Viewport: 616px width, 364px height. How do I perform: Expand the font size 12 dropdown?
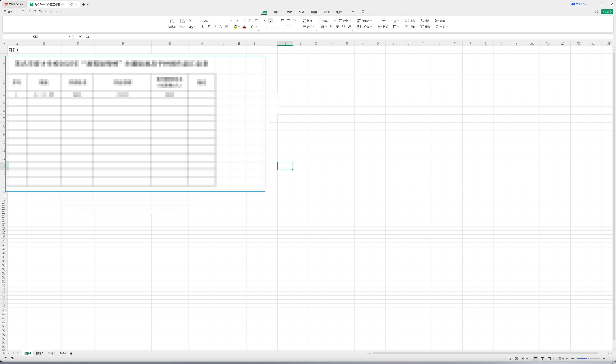pos(243,21)
